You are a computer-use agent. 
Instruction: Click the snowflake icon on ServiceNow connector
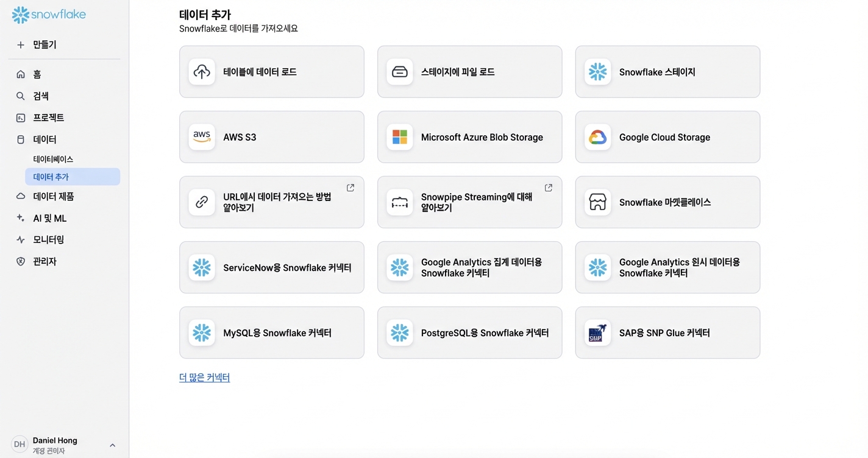(x=202, y=267)
